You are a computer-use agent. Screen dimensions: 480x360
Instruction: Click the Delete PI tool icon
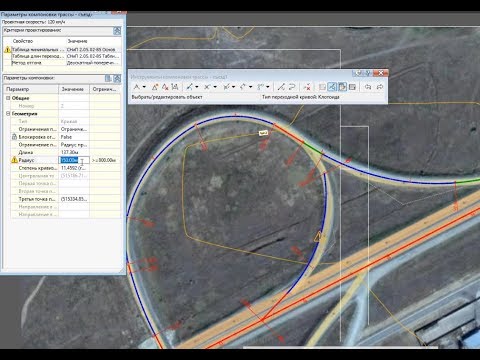coord(165,87)
